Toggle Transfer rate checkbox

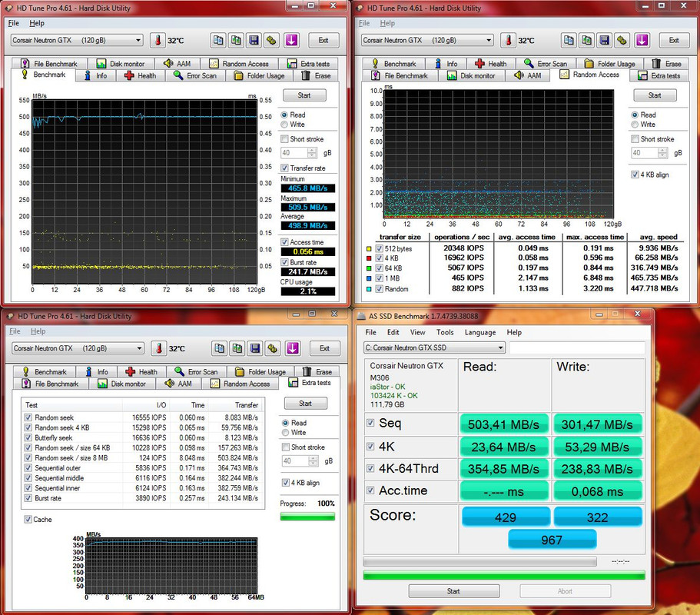284,168
